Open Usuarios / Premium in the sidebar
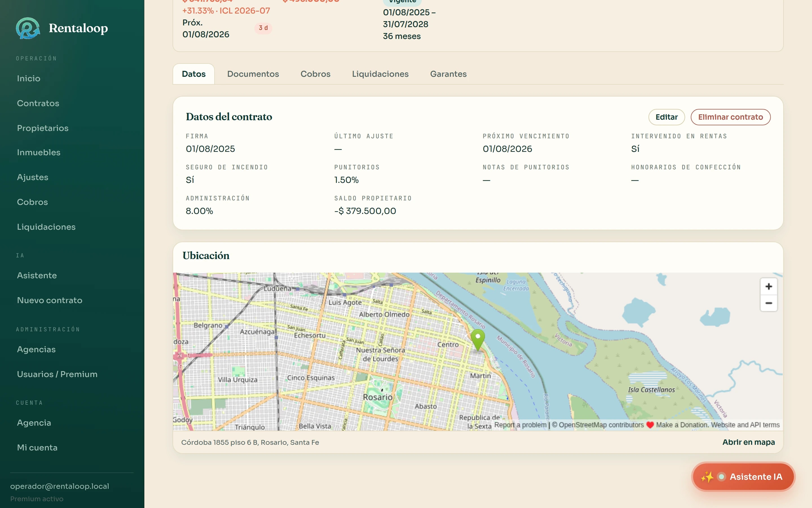Screen dimensions: 812x508 [57, 374]
